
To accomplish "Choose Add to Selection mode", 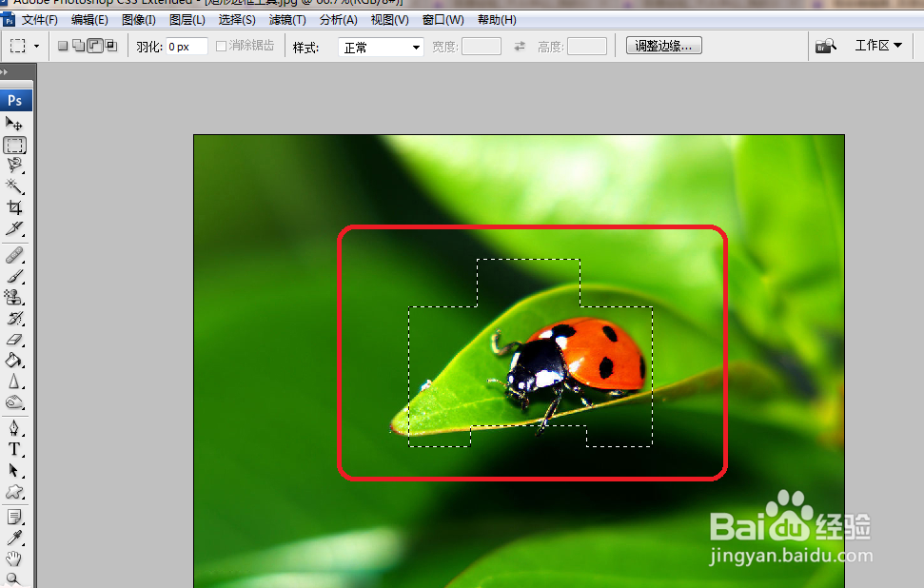I will click(x=78, y=46).
